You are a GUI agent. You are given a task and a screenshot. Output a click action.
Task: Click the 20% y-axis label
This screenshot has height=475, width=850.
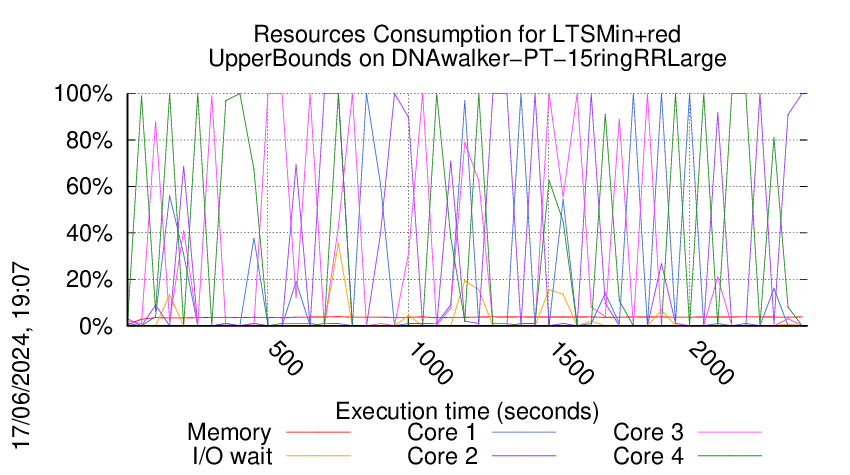pos(88,280)
